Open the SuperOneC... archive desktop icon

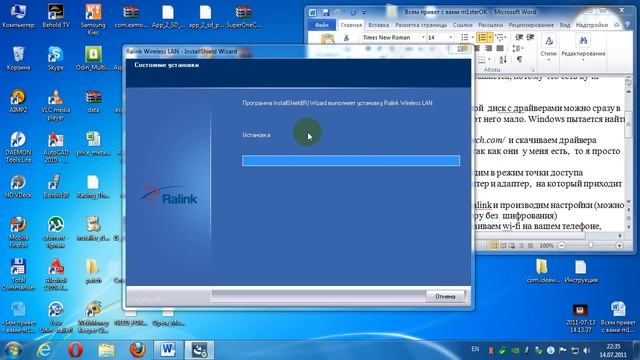[x=243, y=16]
